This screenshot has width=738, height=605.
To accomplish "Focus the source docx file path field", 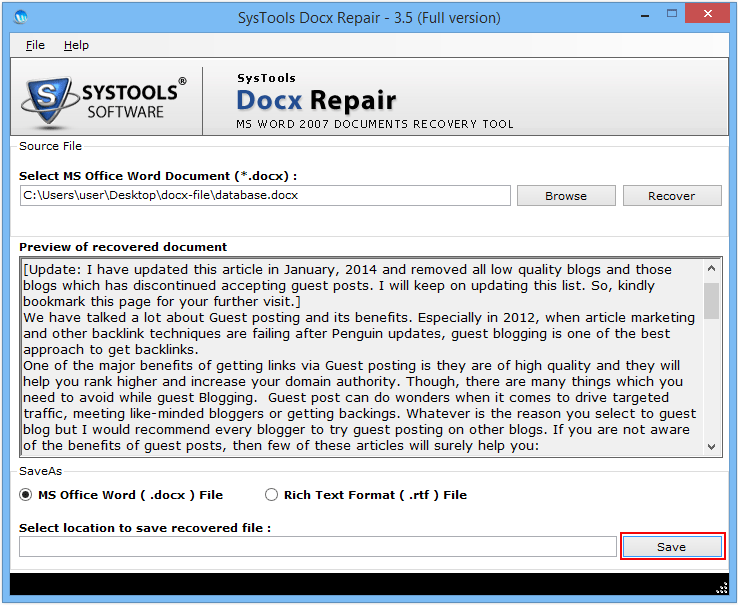I will [265, 195].
